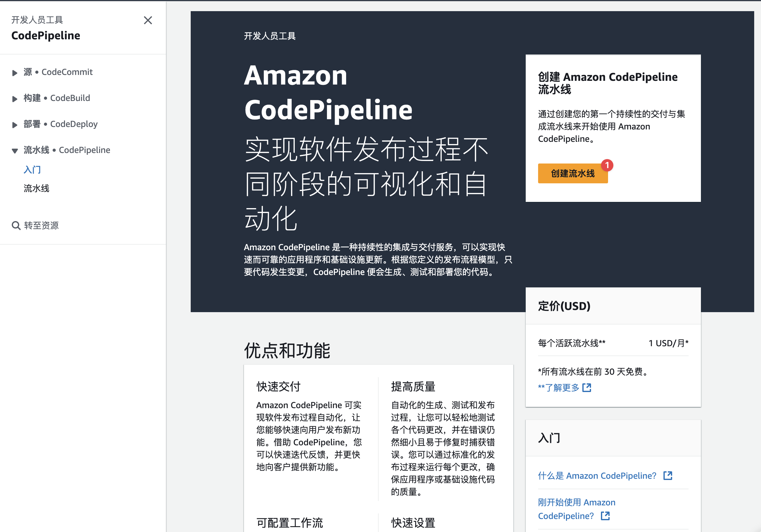The image size is (761, 532).
Task: Click the search magnifier icon
Action: pyautogui.click(x=16, y=226)
